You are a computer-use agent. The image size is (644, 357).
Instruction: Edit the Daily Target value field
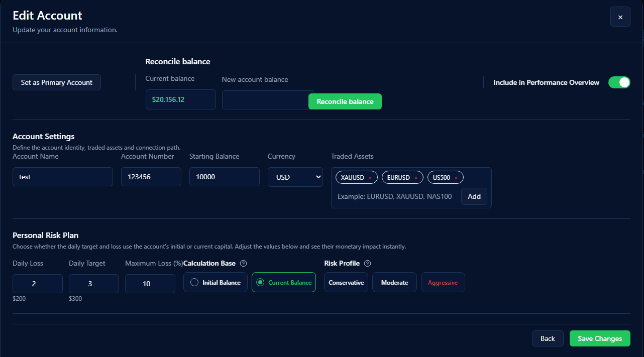(x=94, y=284)
